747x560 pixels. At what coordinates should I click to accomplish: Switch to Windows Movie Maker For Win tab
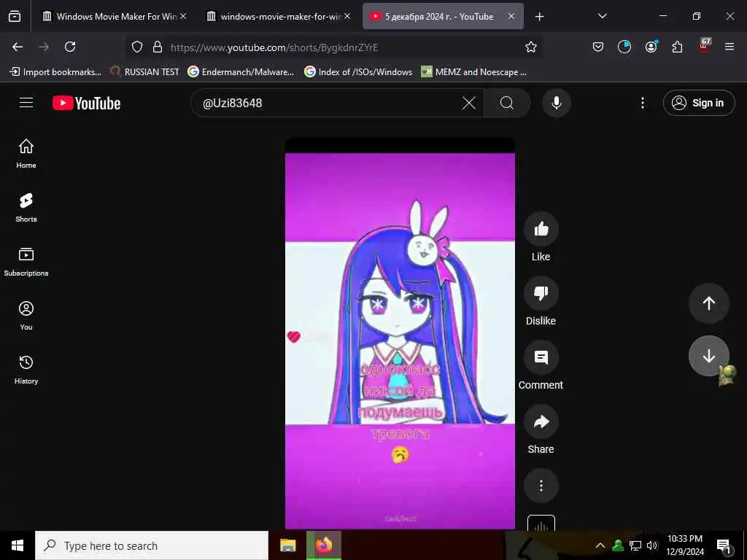(115, 16)
